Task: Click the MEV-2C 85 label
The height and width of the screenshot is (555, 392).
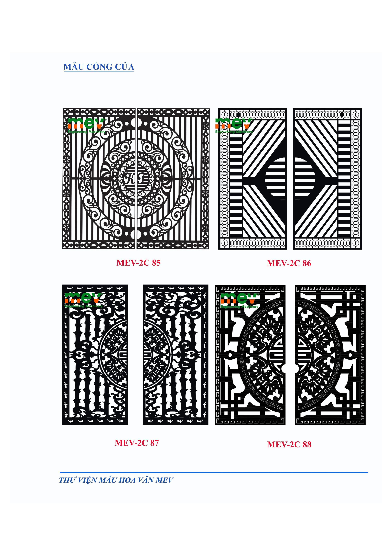Action: (139, 263)
